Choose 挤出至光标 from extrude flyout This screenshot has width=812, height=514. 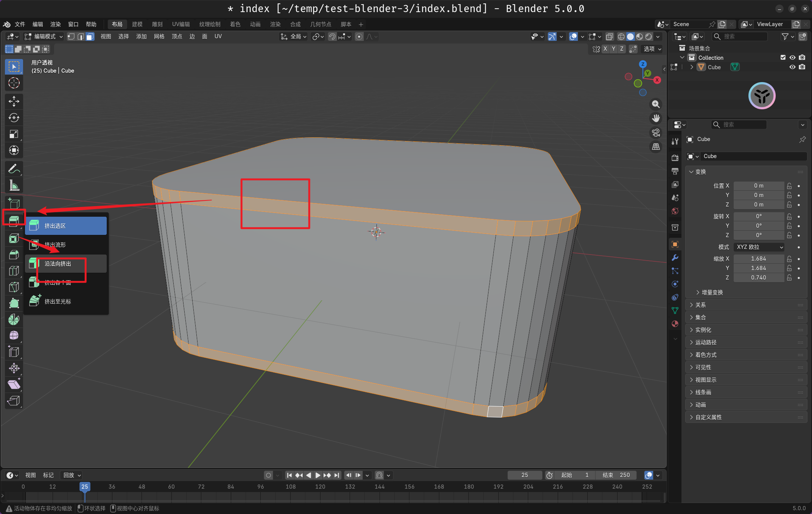tap(58, 301)
